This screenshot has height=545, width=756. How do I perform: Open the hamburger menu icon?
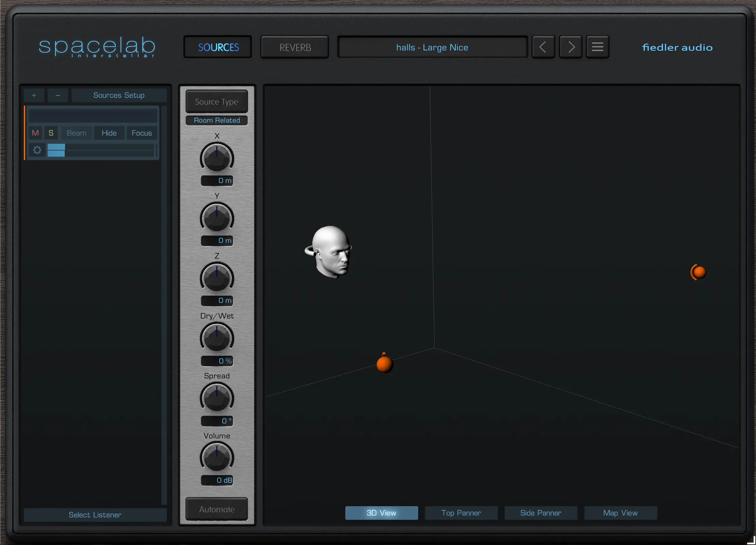pyautogui.click(x=597, y=47)
